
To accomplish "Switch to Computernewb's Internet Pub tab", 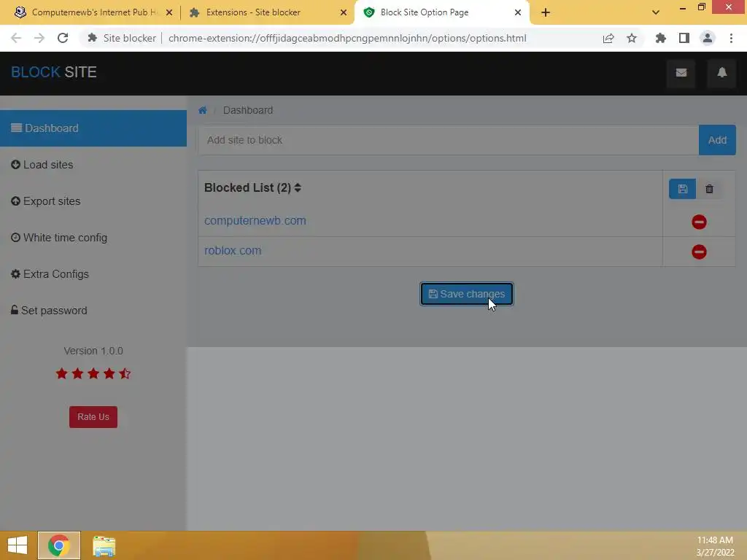I will 93,12.
